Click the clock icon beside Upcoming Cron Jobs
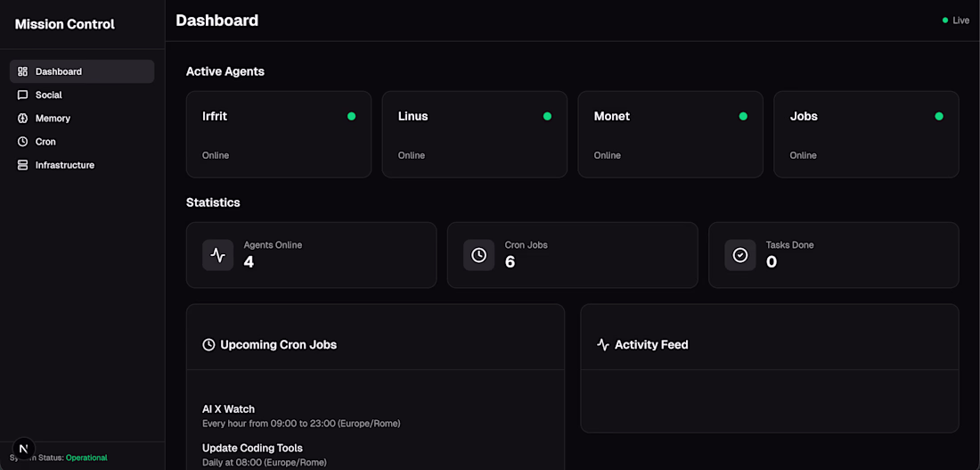The width and height of the screenshot is (980, 470). pos(208,344)
